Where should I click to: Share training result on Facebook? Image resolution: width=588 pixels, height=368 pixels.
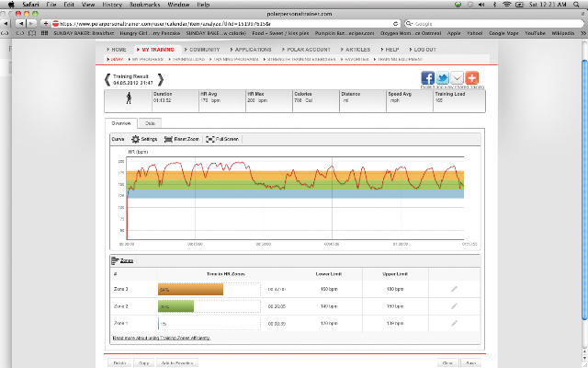point(427,78)
